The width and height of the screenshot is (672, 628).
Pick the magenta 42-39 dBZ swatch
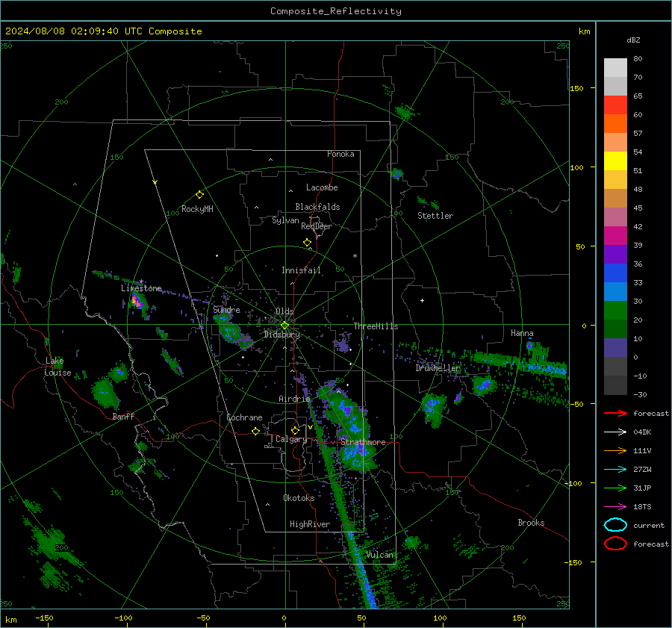click(x=615, y=236)
